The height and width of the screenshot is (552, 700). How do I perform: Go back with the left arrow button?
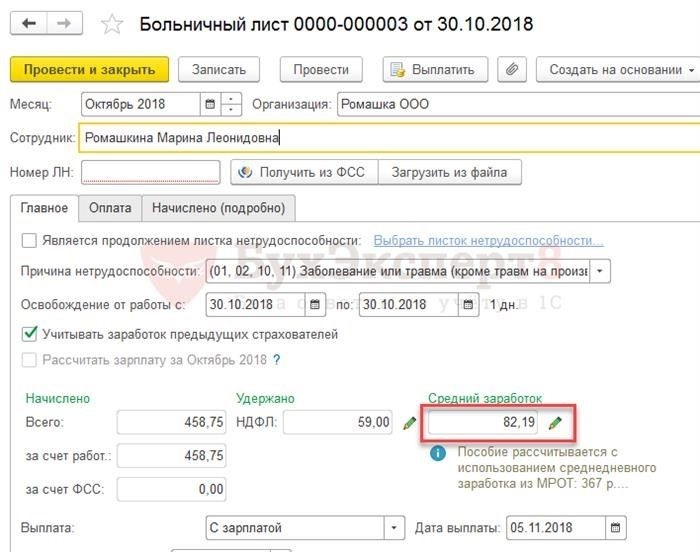tap(29, 23)
